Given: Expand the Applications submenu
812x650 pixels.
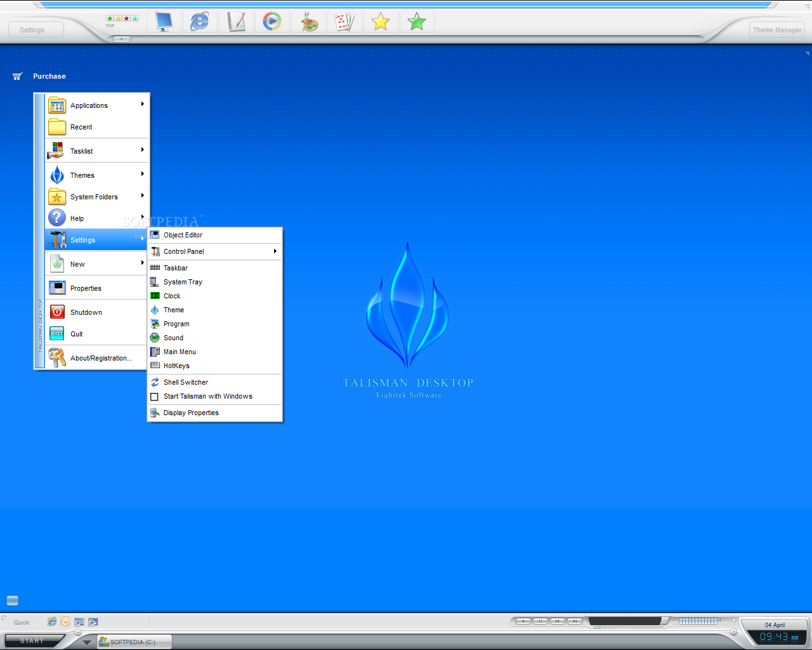Looking at the screenshot, I should pyautogui.click(x=97, y=105).
